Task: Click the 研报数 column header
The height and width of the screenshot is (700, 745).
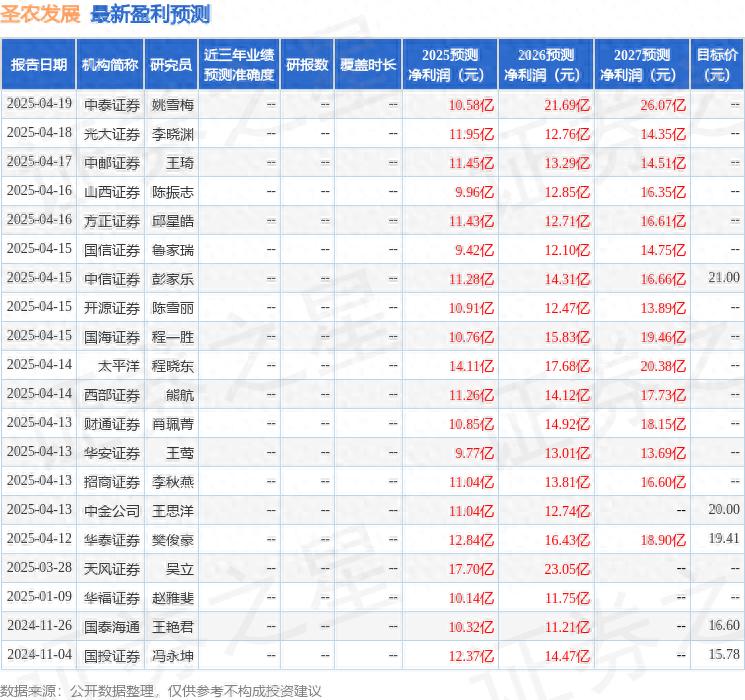Action: point(307,65)
